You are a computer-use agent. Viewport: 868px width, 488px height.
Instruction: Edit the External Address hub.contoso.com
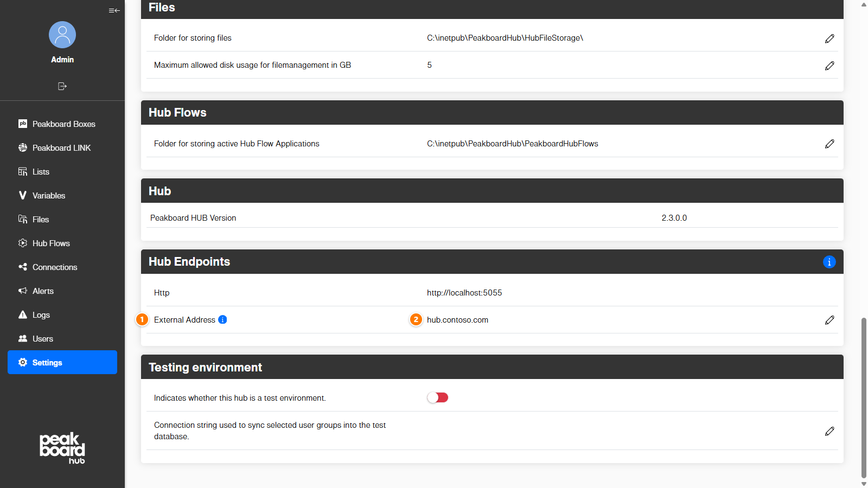(x=829, y=320)
